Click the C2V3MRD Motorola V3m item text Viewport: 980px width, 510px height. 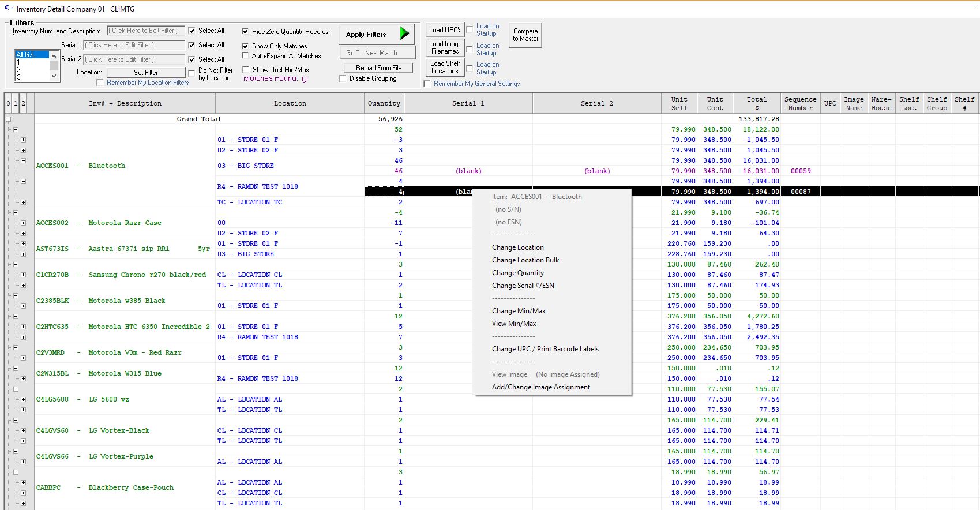pos(109,352)
